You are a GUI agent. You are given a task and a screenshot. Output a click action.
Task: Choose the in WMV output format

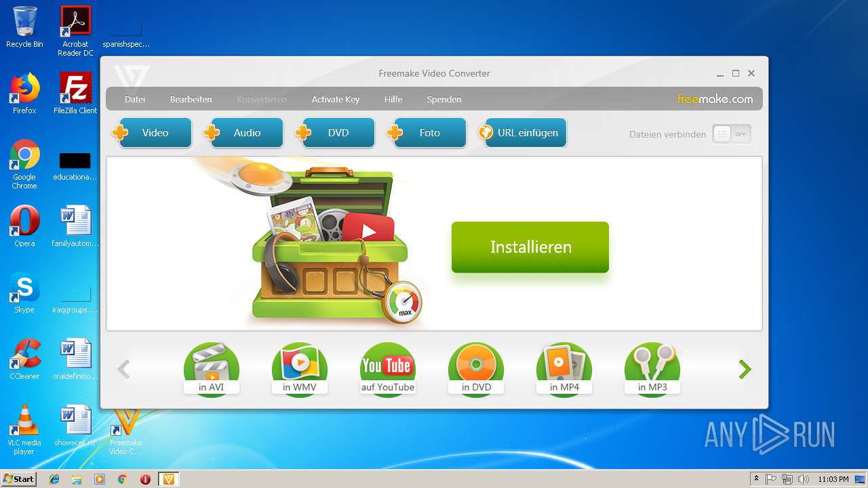click(300, 369)
